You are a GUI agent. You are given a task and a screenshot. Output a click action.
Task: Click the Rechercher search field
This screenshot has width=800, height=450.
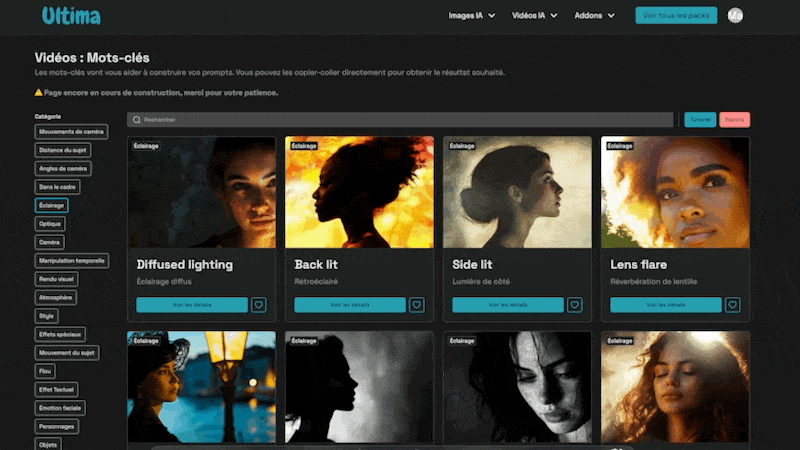pyautogui.click(x=400, y=120)
